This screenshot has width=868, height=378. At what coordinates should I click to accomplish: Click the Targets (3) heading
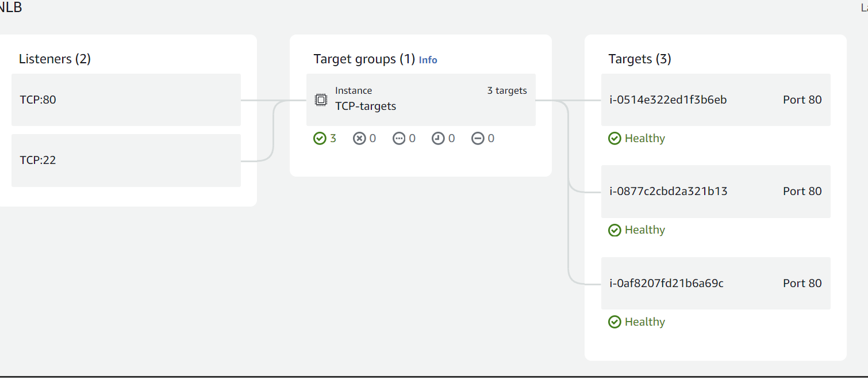[640, 59]
